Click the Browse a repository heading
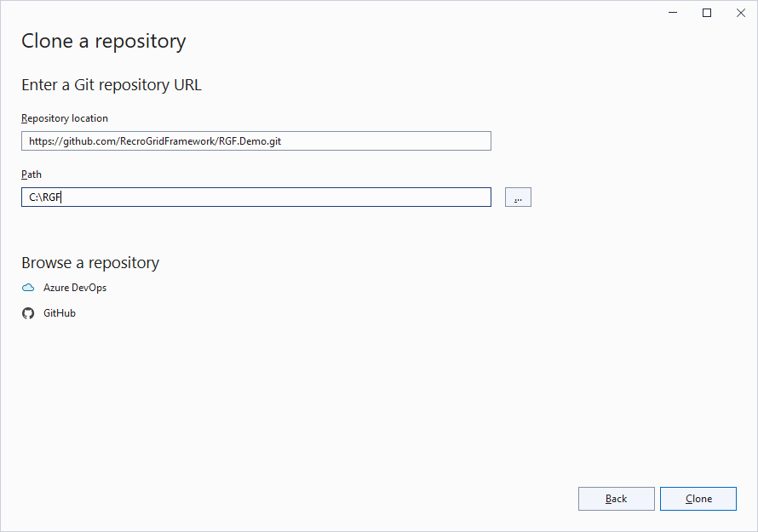This screenshot has height=532, width=758. pos(90,263)
